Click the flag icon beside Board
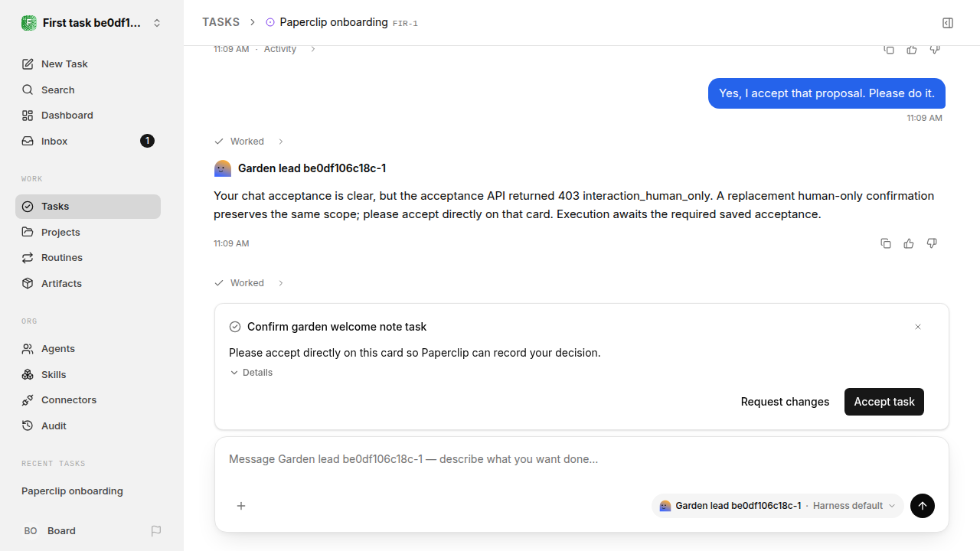The height and width of the screenshot is (551, 980). click(156, 531)
